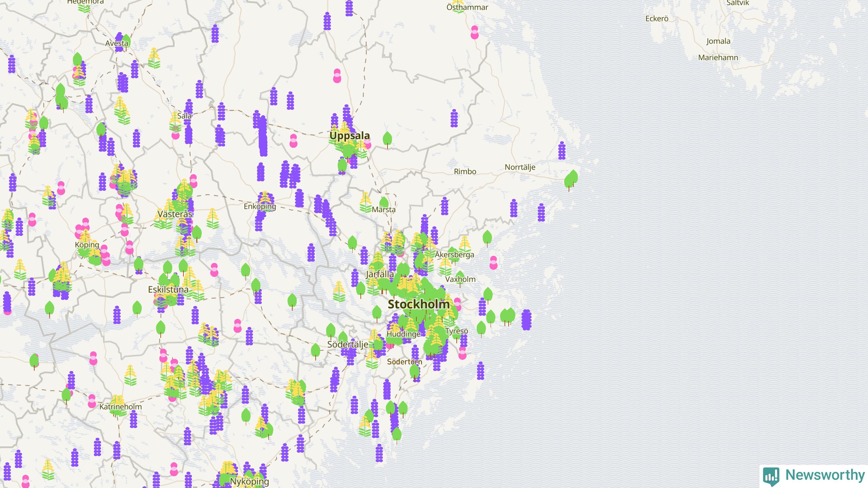Click the Enköping town label
The image size is (868, 488).
pyautogui.click(x=260, y=206)
